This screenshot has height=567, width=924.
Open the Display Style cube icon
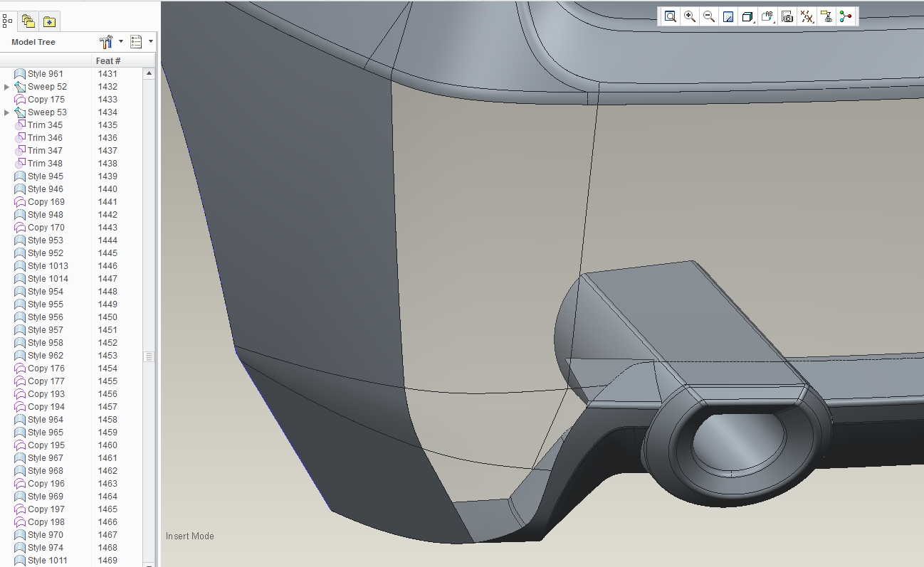coord(747,16)
